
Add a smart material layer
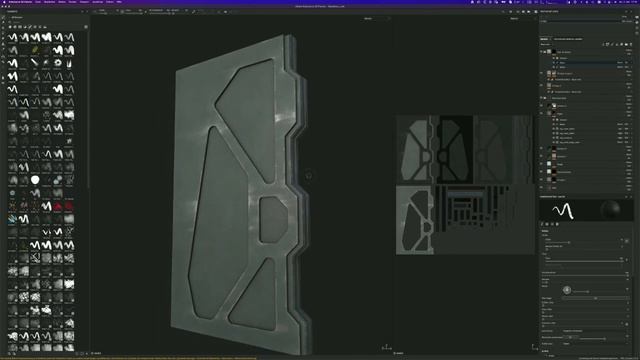click(x=621, y=44)
